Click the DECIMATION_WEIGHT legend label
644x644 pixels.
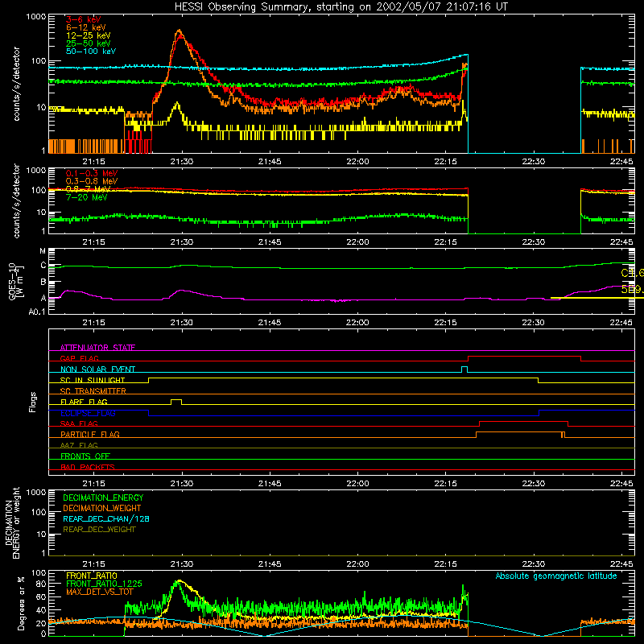[102, 508]
